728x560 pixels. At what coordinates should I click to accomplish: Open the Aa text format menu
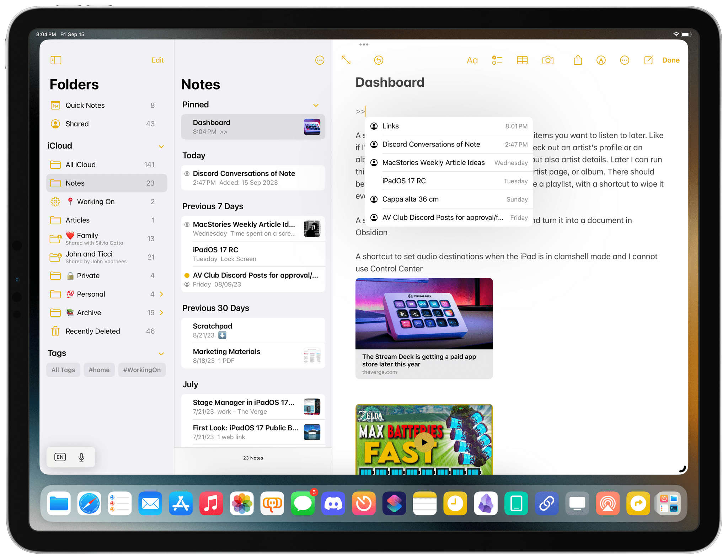[x=472, y=60]
